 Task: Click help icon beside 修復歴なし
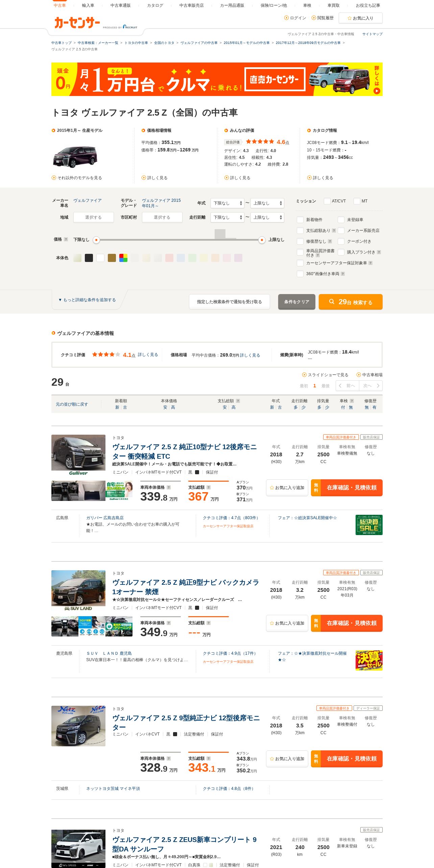tap(330, 241)
